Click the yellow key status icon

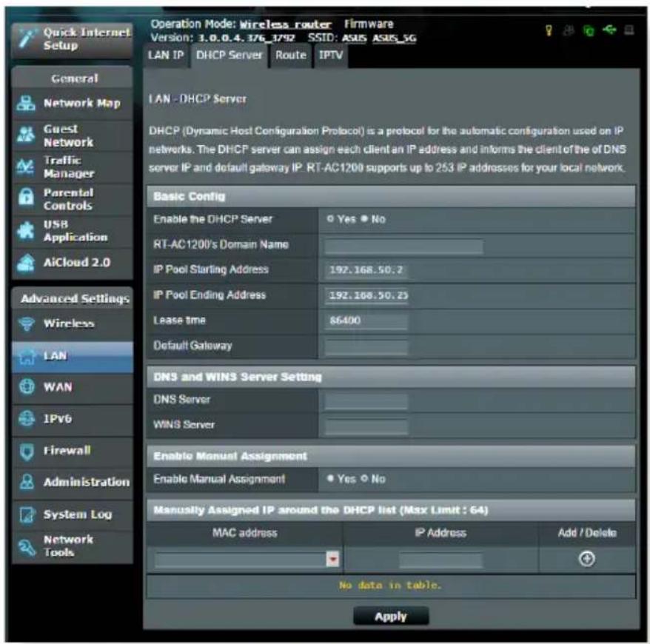pos(549,30)
